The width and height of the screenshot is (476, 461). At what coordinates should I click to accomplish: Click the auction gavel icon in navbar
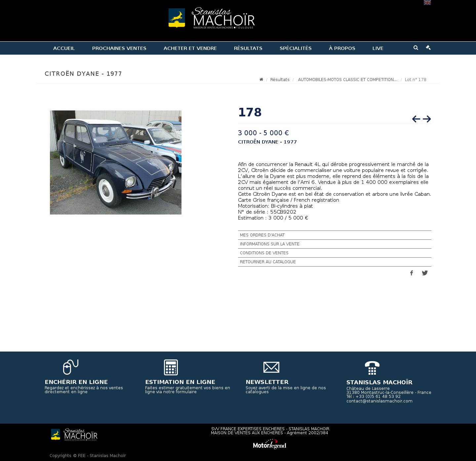[428, 48]
